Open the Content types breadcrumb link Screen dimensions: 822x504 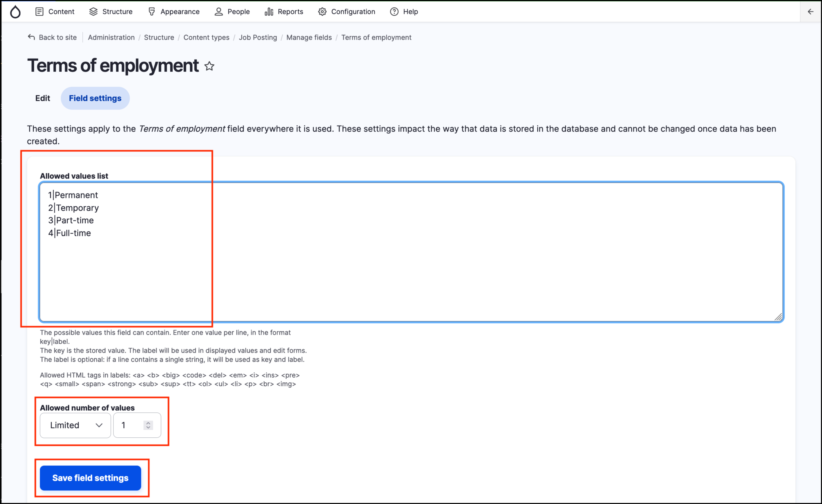(x=206, y=37)
